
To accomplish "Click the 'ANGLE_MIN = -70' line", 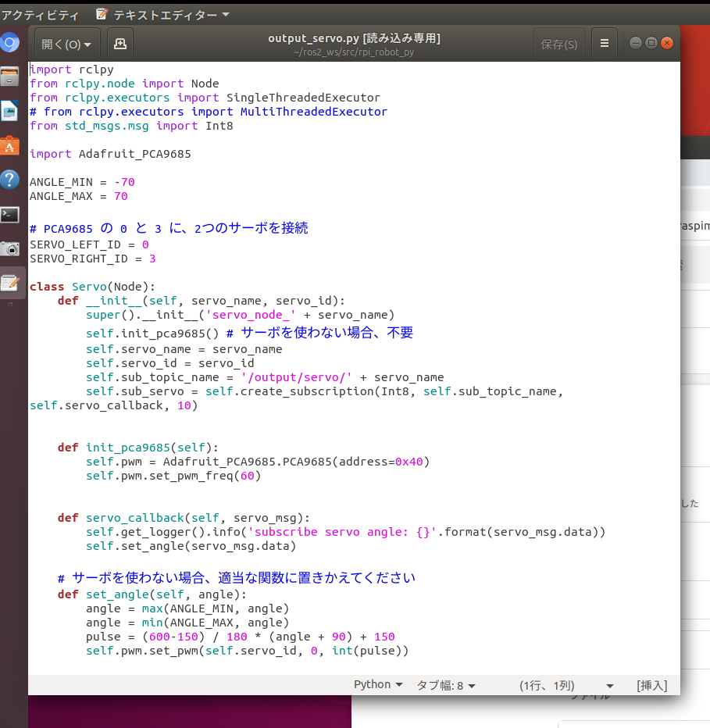I will pos(82,182).
